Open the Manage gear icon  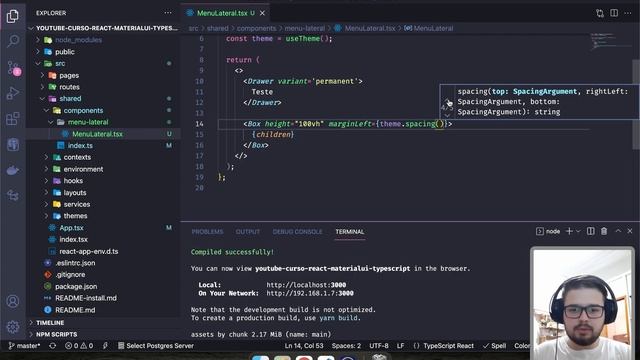click(13, 327)
